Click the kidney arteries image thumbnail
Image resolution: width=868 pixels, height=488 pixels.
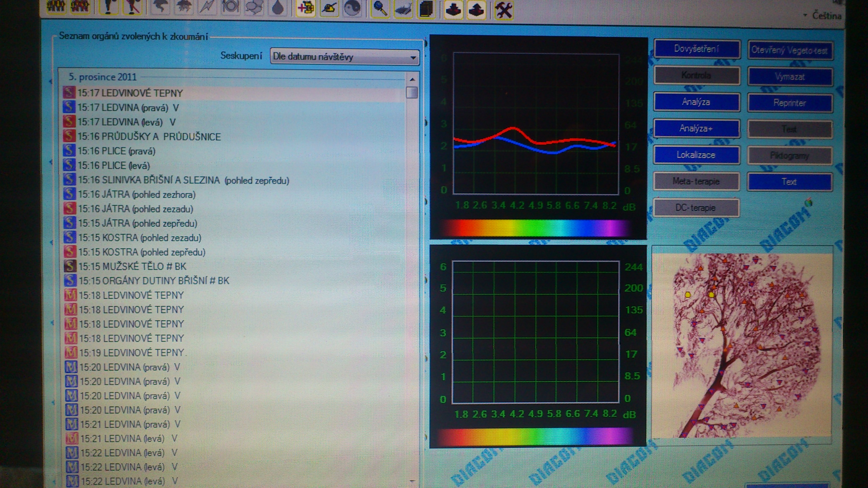click(742, 345)
